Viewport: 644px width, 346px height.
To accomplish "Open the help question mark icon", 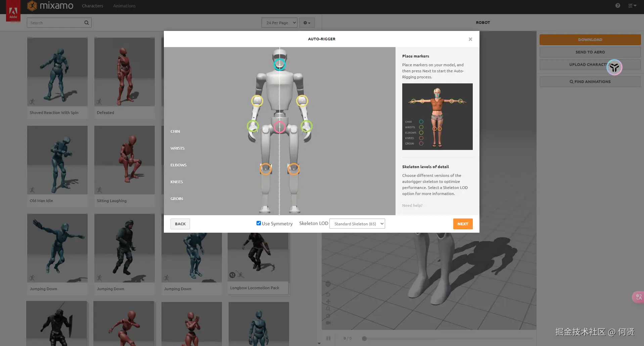I will point(618,6).
